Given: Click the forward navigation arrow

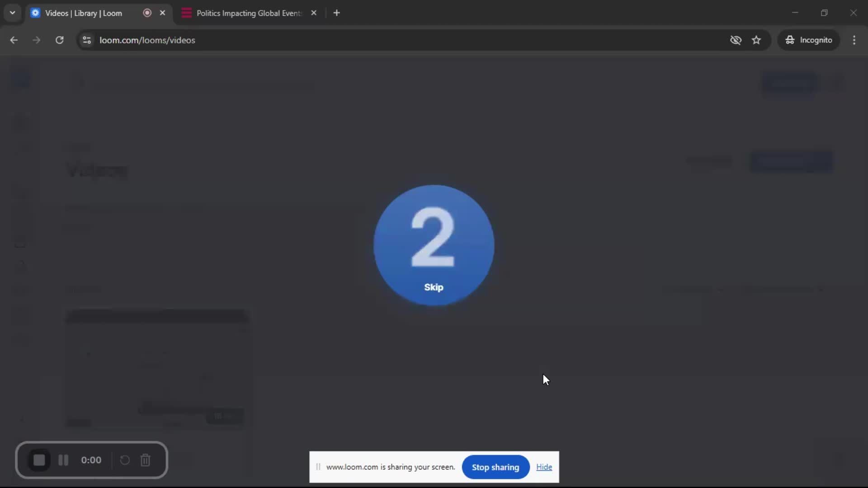Looking at the screenshot, I should pos(36,40).
